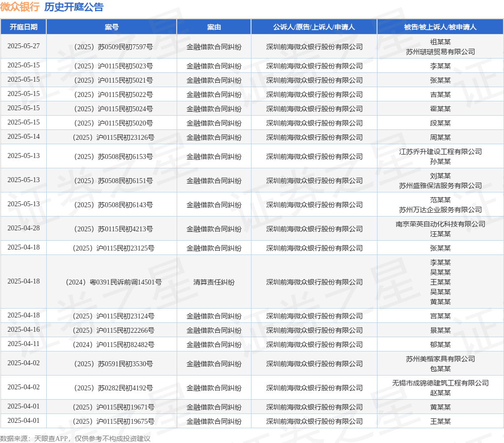Click defendant 刘某某
Viewport: 504px width, 443px height.
(x=441, y=176)
